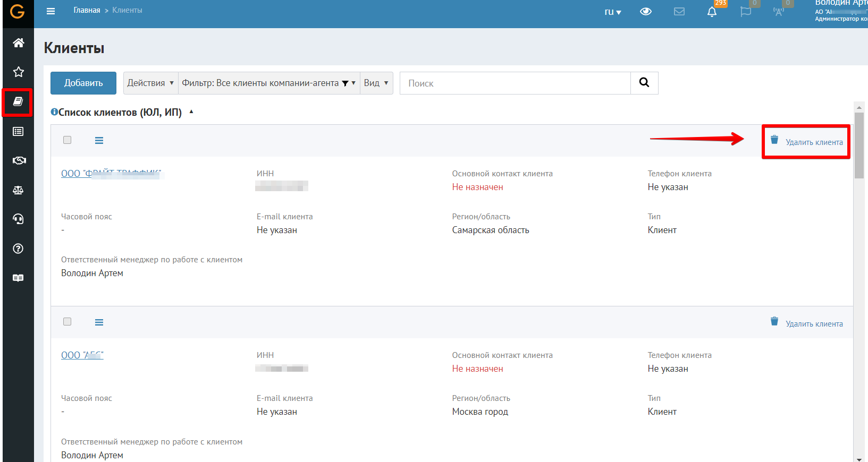Image resolution: width=868 pixels, height=462 pixels.
Task: Open the row menu icon for first client
Action: click(99, 141)
